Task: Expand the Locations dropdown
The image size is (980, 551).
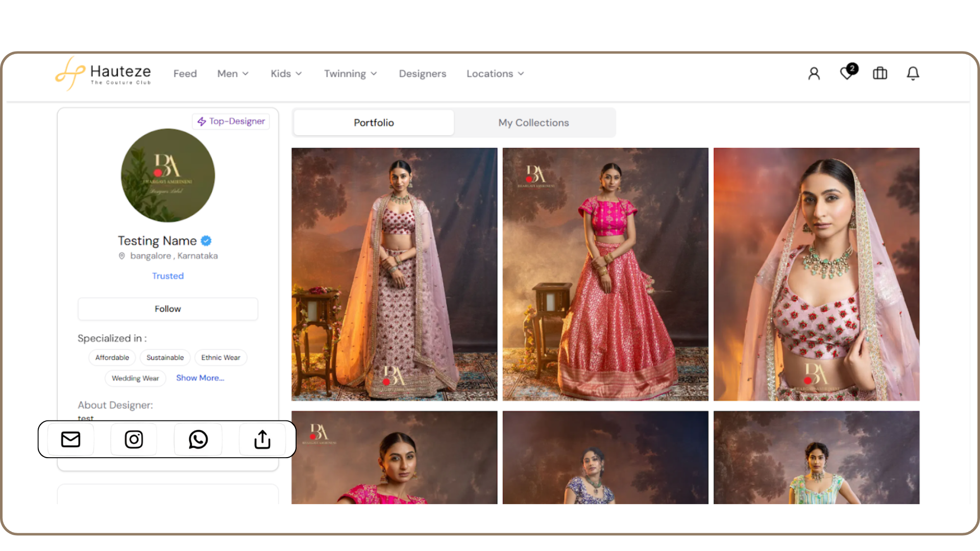Action: click(x=495, y=73)
